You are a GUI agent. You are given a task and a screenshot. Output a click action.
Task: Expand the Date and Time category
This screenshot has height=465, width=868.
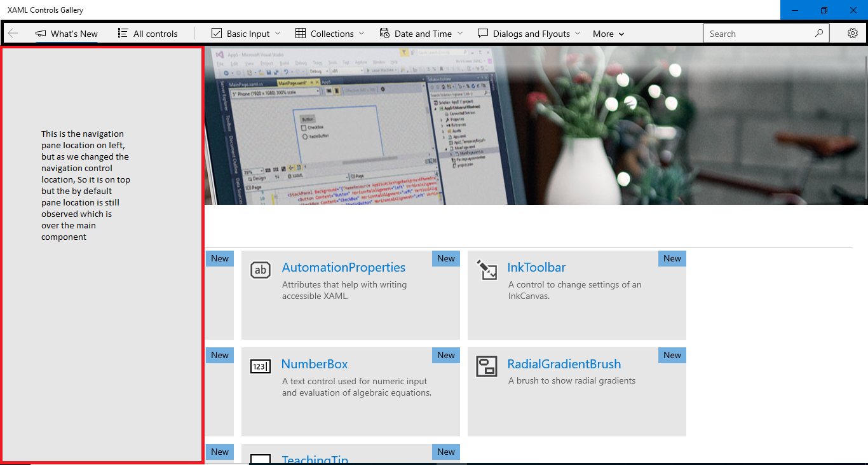(421, 33)
